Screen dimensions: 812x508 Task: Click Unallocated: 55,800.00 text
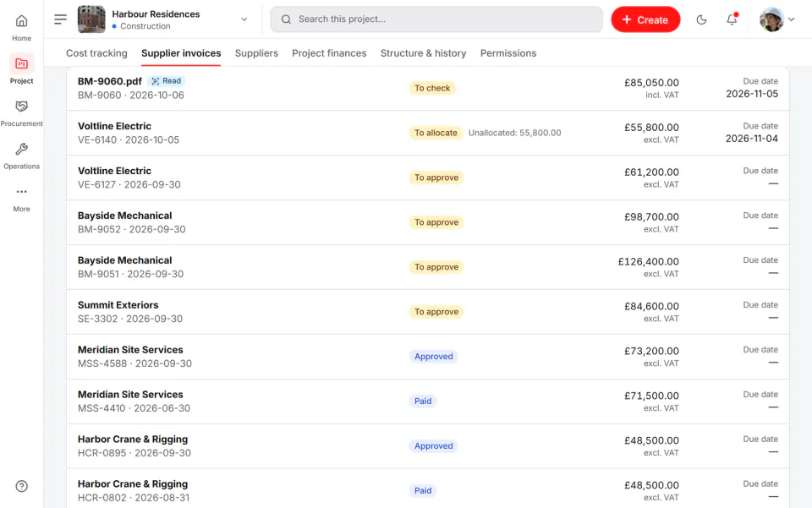click(x=514, y=133)
